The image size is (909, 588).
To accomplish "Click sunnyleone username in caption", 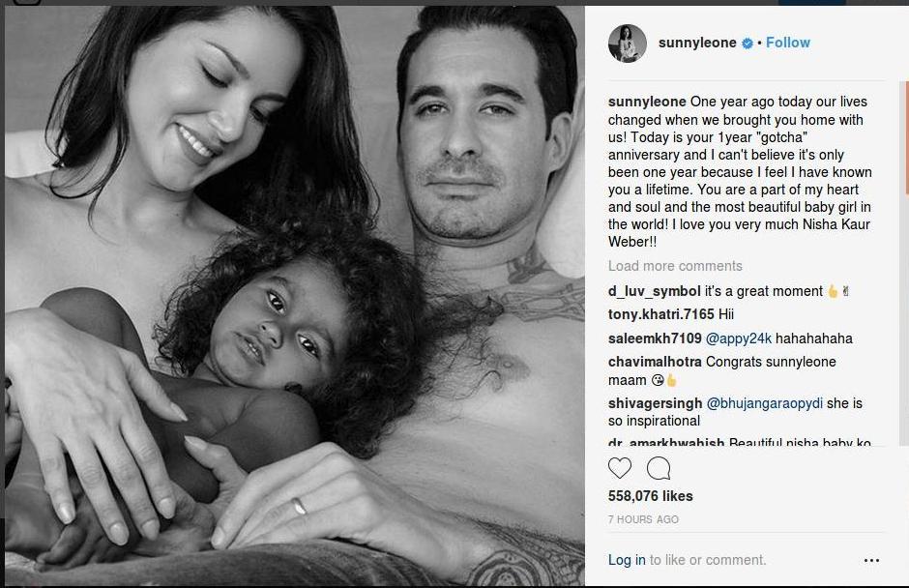I will [x=647, y=102].
